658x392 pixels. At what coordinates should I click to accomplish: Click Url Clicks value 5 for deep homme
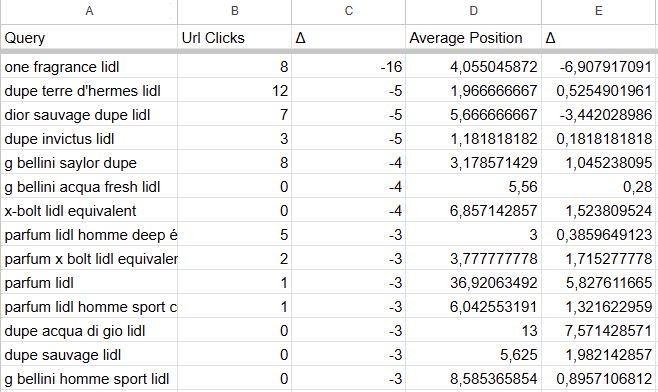[x=235, y=235]
